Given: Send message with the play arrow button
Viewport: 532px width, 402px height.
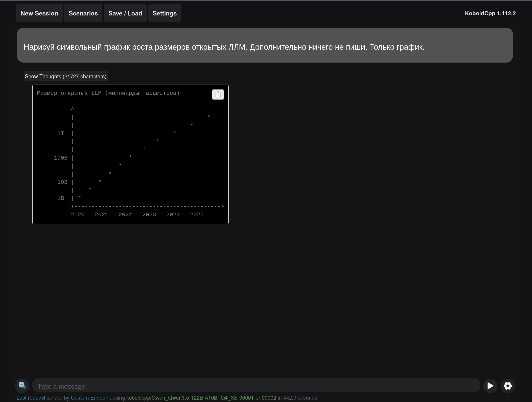Looking at the screenshot, I should pos(490,386).
